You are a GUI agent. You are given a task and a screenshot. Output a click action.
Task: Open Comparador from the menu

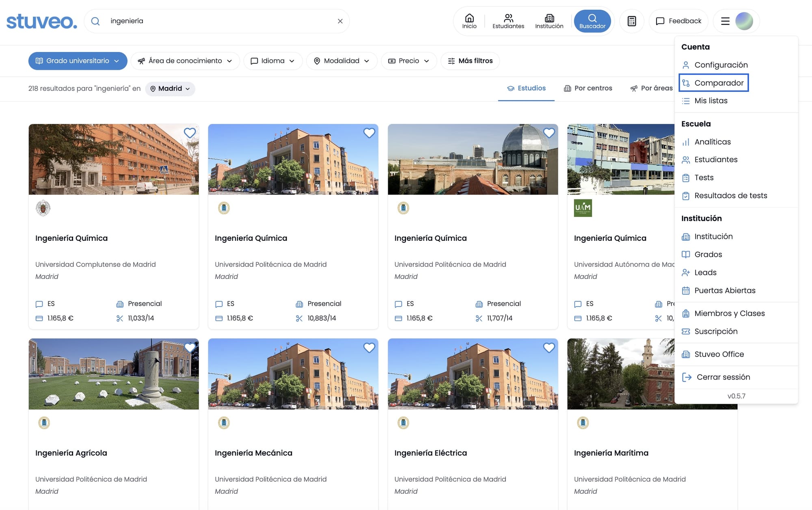[x=714, y=83]
